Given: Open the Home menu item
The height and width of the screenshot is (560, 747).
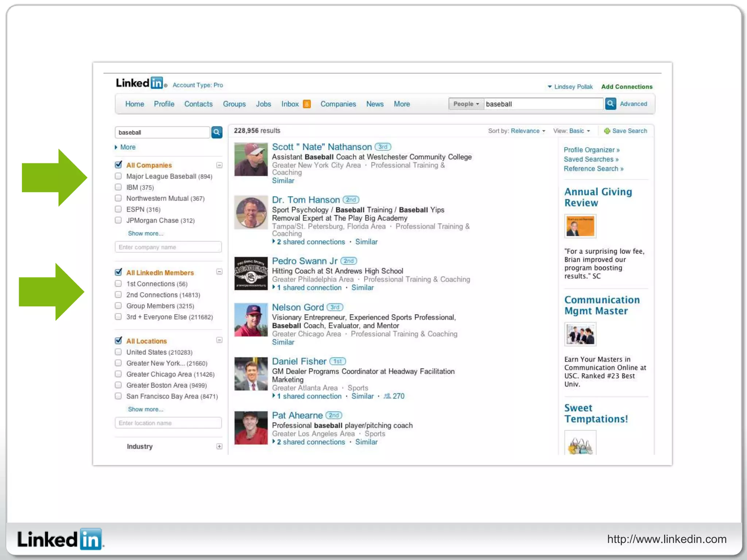Looking at the screenshot, I should pyautogui.click(x=135, y=104).
